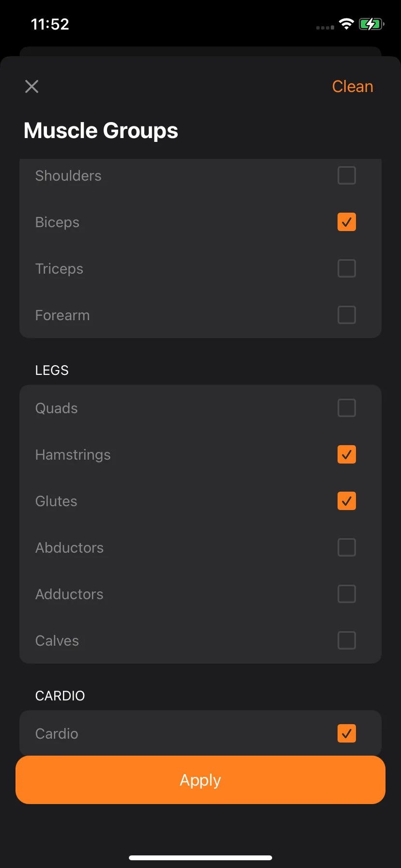Deselect the Hamstrings checkbox
The image size is (401, 868).
pyautogui.click(x=347, y=454)
